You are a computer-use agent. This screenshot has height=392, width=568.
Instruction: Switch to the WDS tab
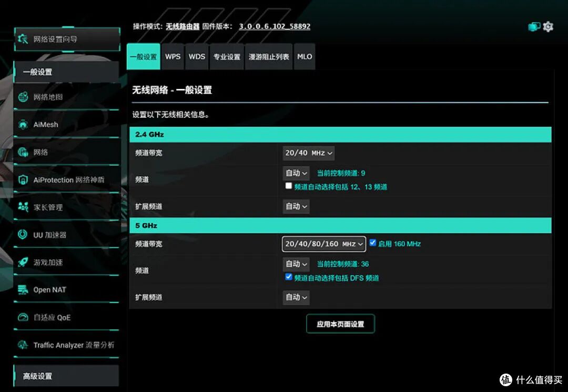tap(197, 56)
